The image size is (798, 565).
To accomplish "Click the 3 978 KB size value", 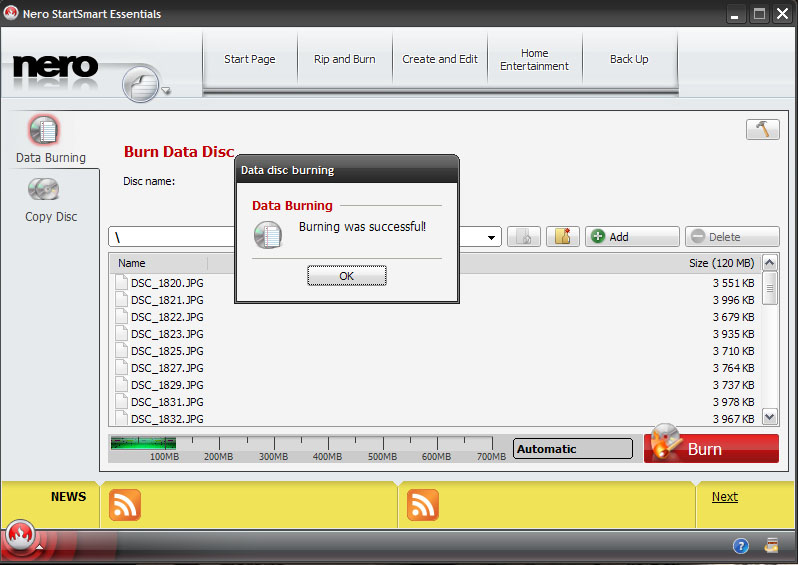I will click(733, 402).
